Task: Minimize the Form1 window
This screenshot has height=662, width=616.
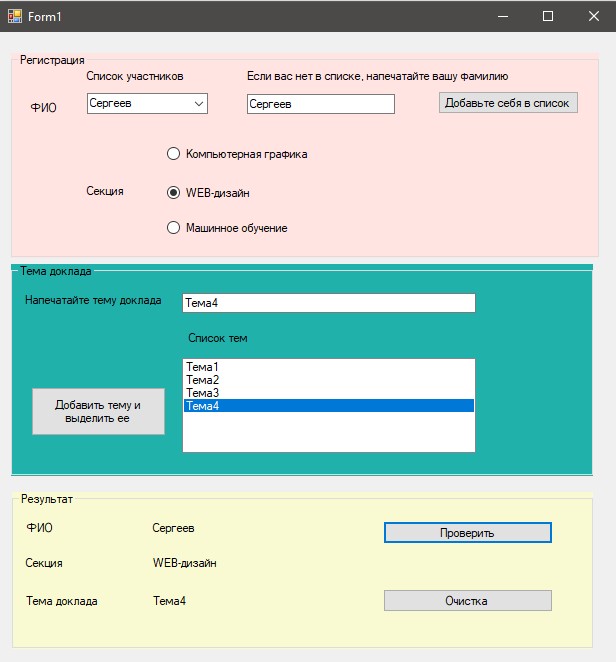Action: tap(503, 16)
